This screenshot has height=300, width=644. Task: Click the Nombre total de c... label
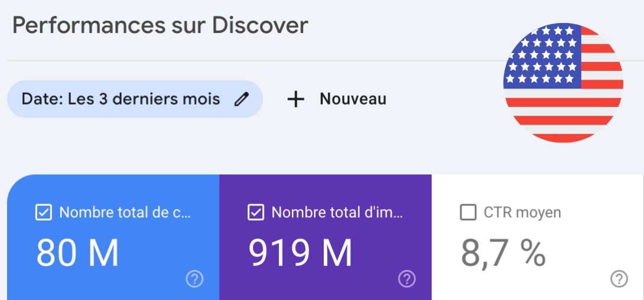coord(125,213)
